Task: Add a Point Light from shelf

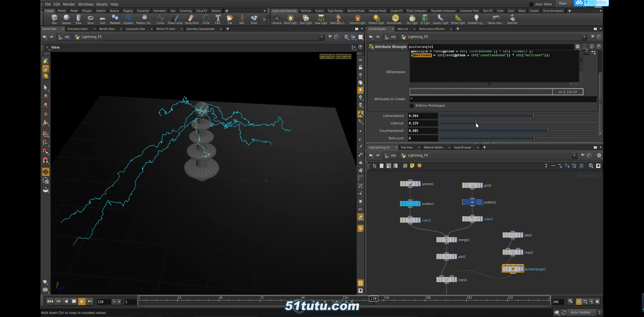Action: (290, 19)
